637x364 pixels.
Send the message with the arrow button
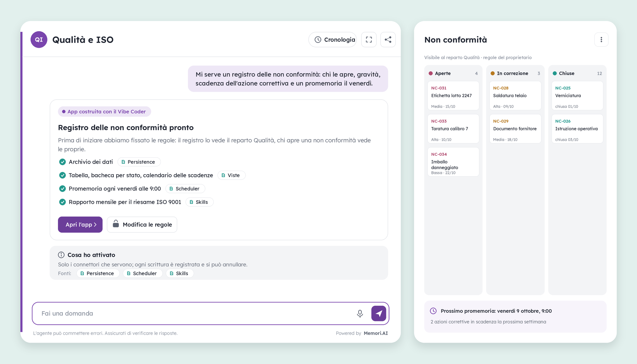coord(379,313)
